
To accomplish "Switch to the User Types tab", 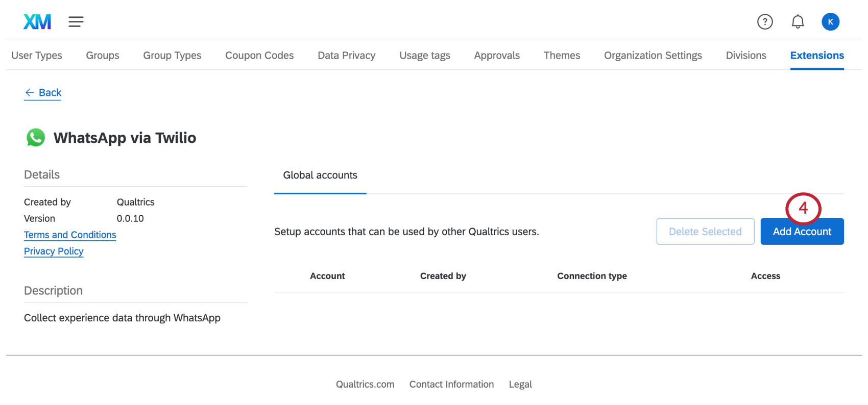I will coord(37,55).
